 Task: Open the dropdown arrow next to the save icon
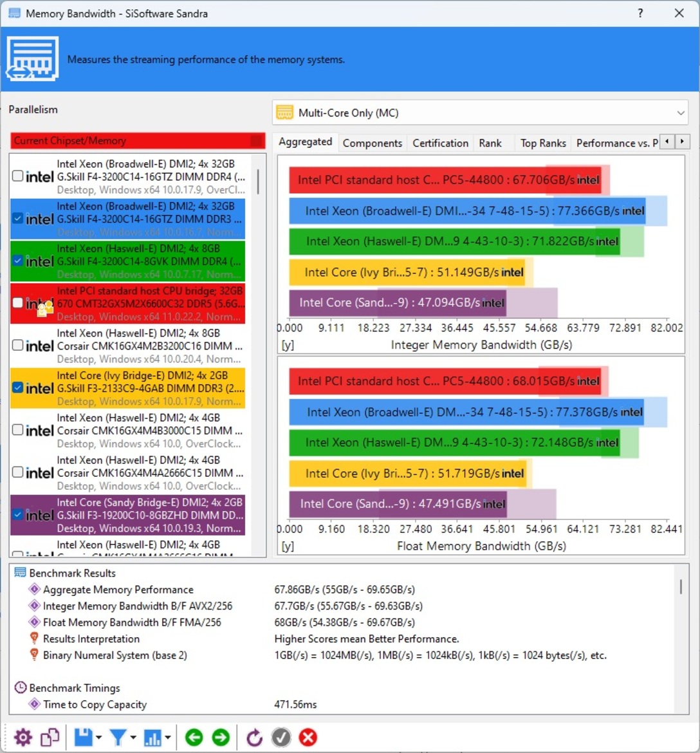(98, 738)
